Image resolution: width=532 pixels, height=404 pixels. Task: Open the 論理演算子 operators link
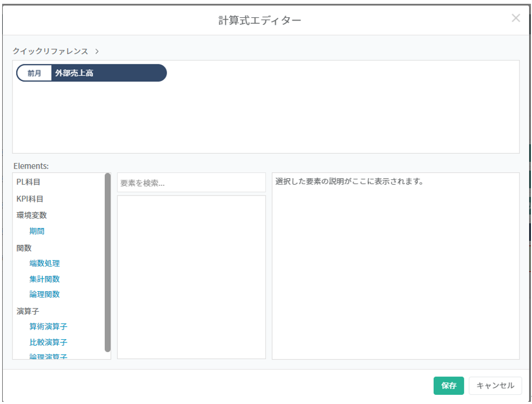[49, 356]
